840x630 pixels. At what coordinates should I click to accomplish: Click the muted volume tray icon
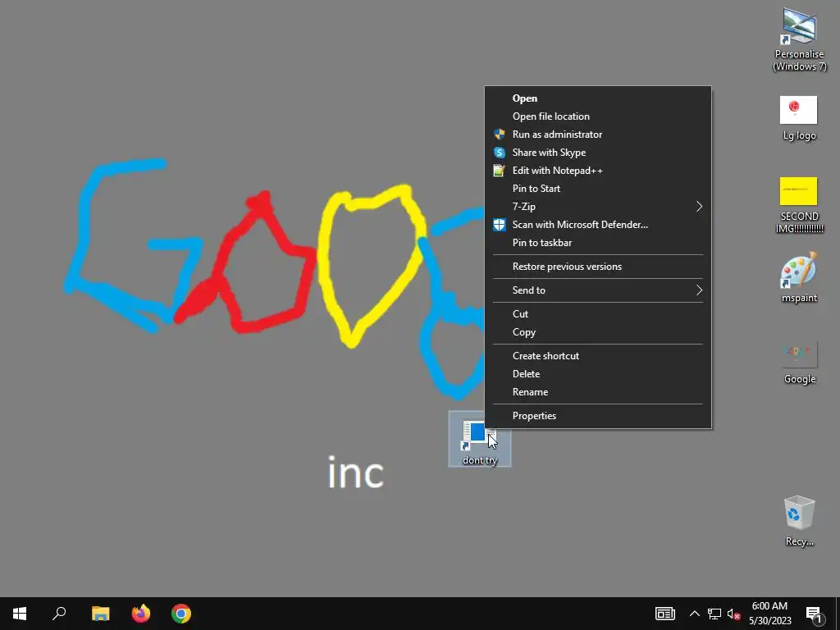[x=733, y=614]
